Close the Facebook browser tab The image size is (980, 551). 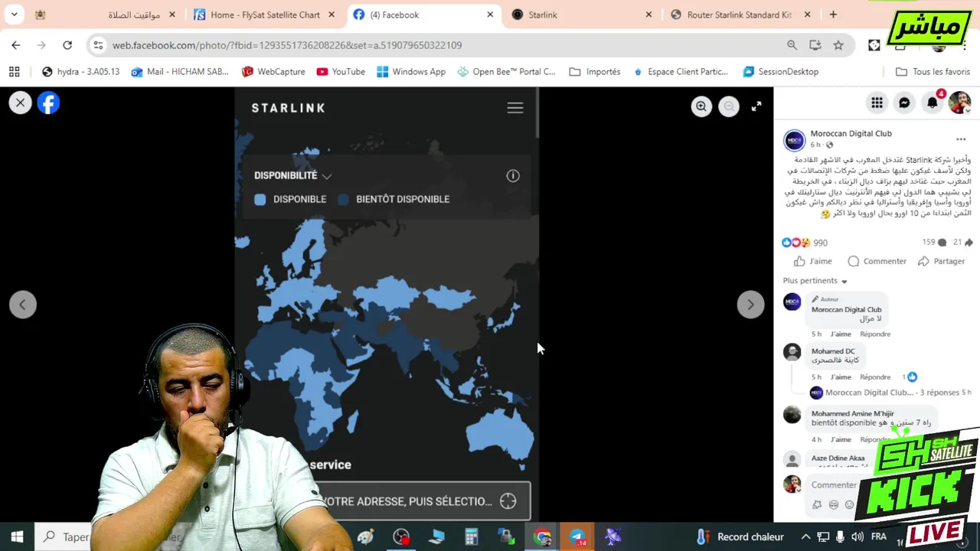(x=490, y=15)
